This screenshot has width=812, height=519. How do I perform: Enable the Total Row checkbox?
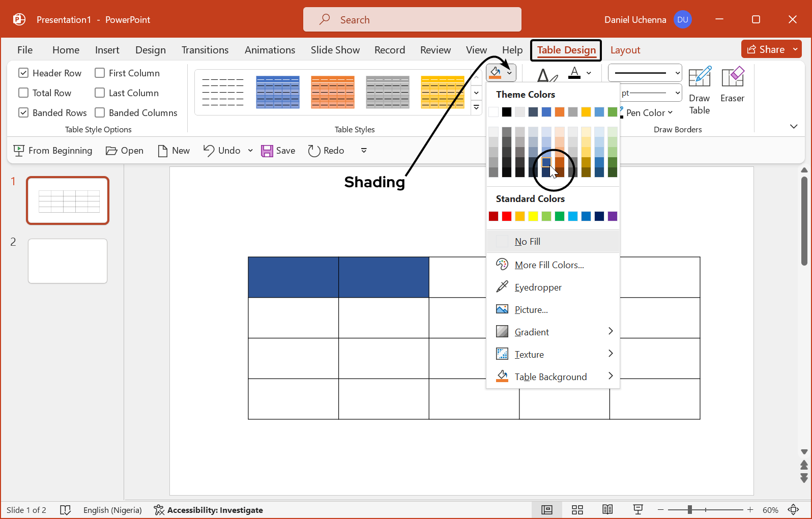click(x=23, y=93)
